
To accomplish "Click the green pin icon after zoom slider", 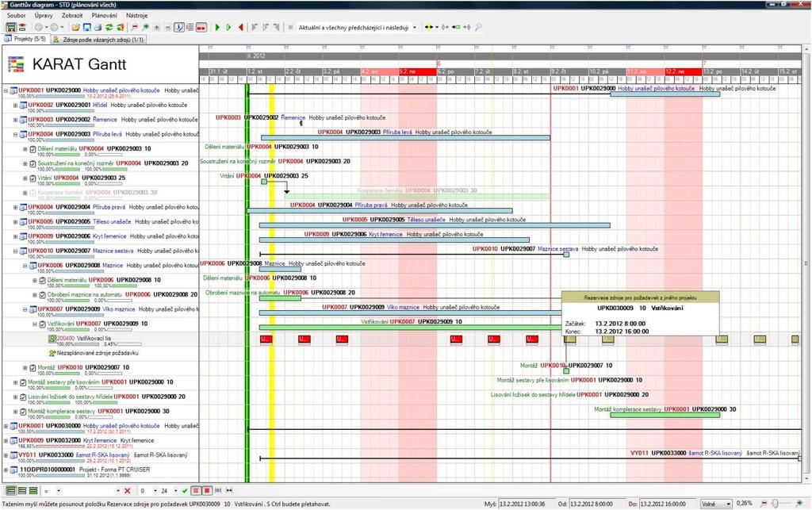I will (799, 504).
